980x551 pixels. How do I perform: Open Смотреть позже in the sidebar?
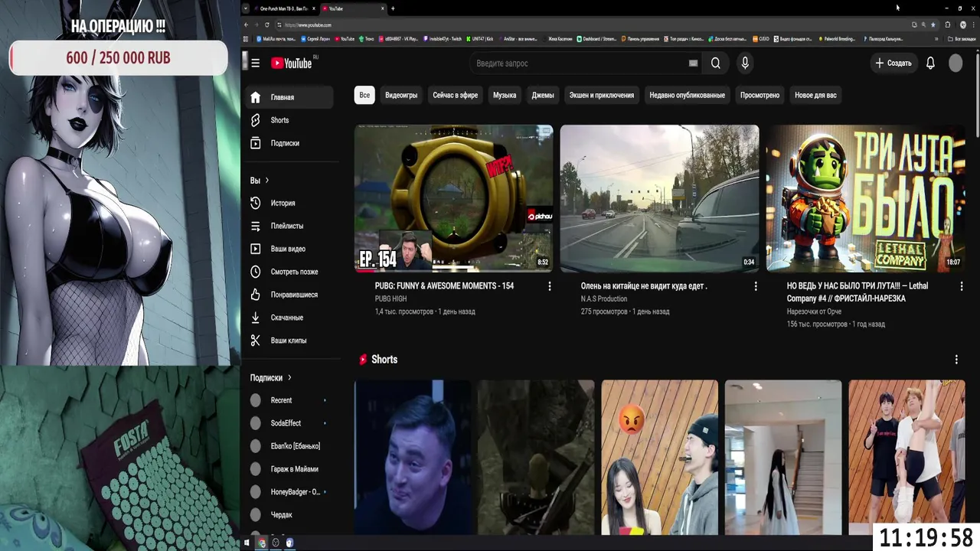coord(289,272)
